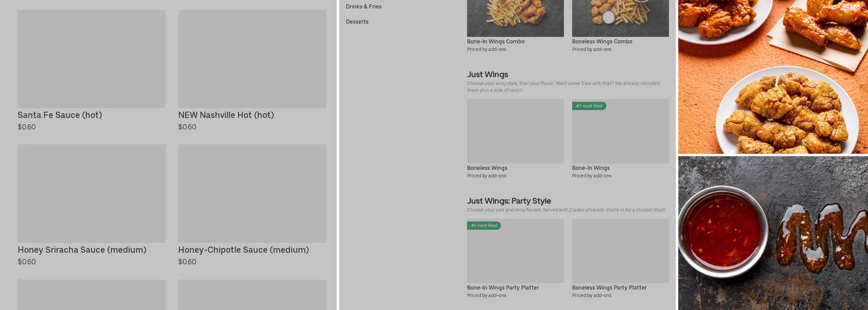Click the Boneless Wings Combo title
Image resolution: width=868 pixels, height=310 pixels.
click(x=601, y=42)
